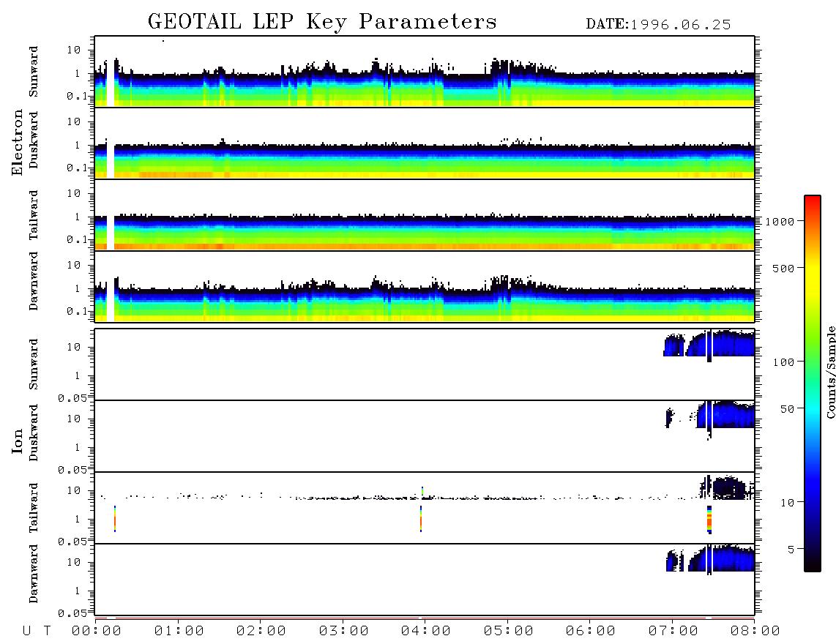Click the 'Counts/Sample' colorbar label
Screen dimensions: 836x644
[x=830, y=372]
